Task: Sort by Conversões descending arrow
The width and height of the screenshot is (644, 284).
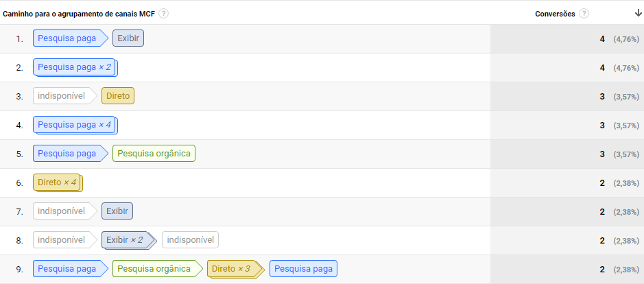Action: 638,13
